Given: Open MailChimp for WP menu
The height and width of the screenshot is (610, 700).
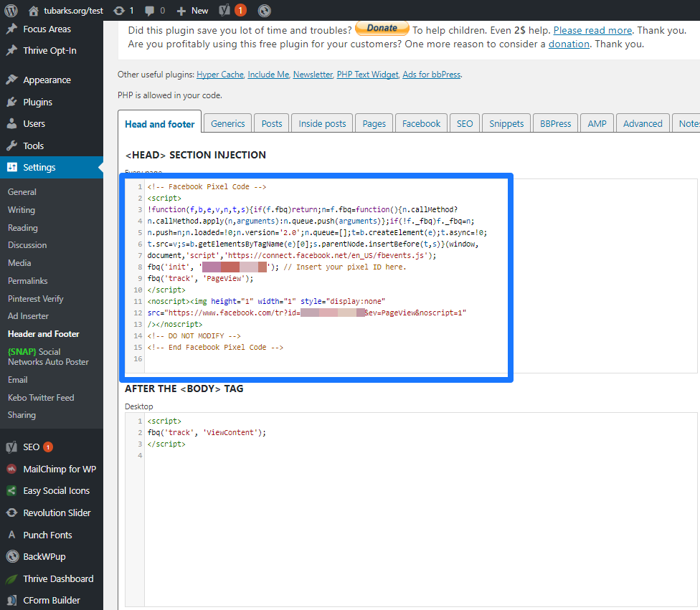Looking at the screenshot, I should [x=59, y=470].
